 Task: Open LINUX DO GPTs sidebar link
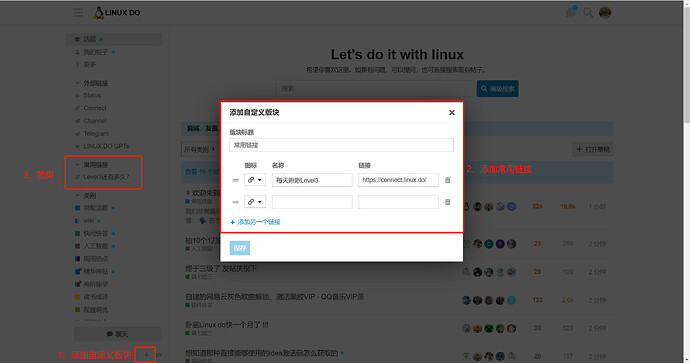coord(106,146)
